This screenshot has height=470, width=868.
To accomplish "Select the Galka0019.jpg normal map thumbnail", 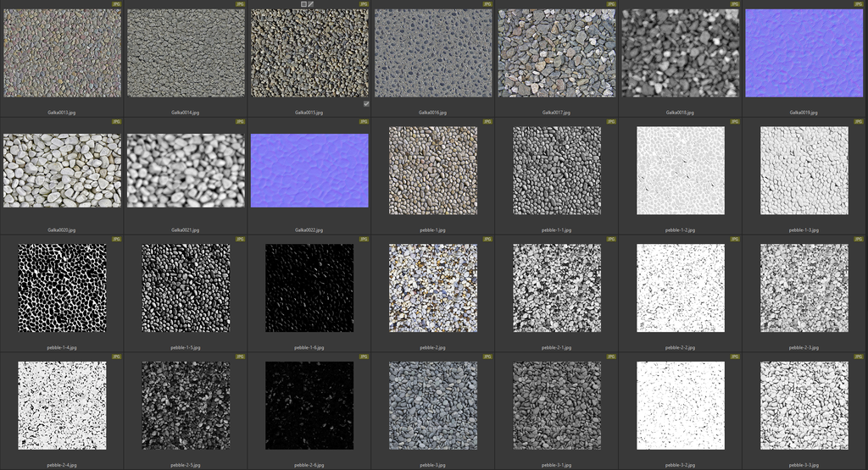I will pos(804,53).
